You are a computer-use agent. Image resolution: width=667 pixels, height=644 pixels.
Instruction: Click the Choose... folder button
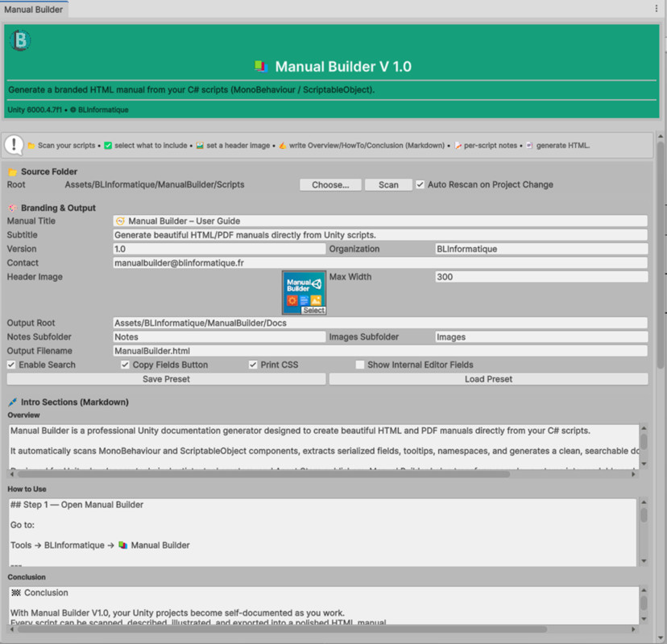pyautogui.click(x=330, y=185)
